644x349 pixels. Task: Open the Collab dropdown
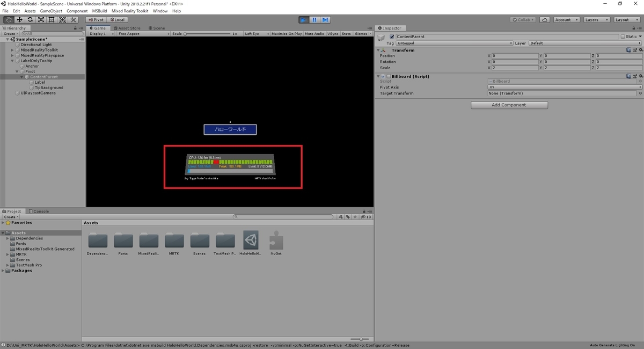click(x=523, y=20)
